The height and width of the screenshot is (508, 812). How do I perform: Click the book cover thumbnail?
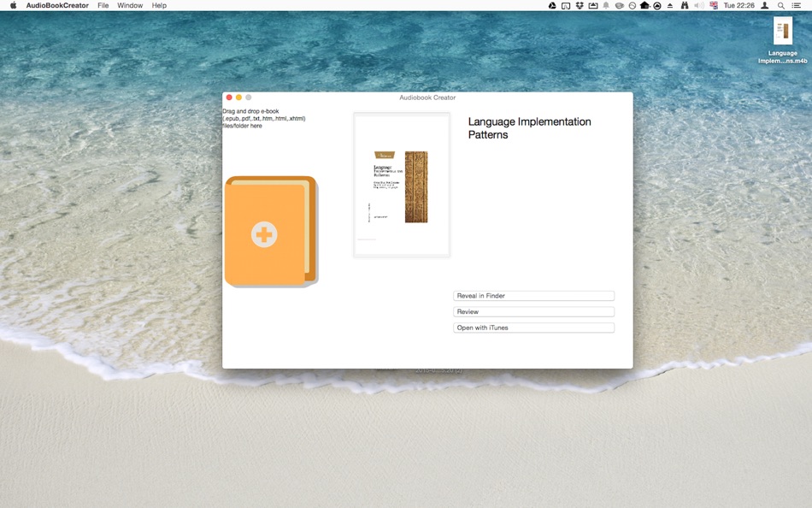tap(402, 185)
